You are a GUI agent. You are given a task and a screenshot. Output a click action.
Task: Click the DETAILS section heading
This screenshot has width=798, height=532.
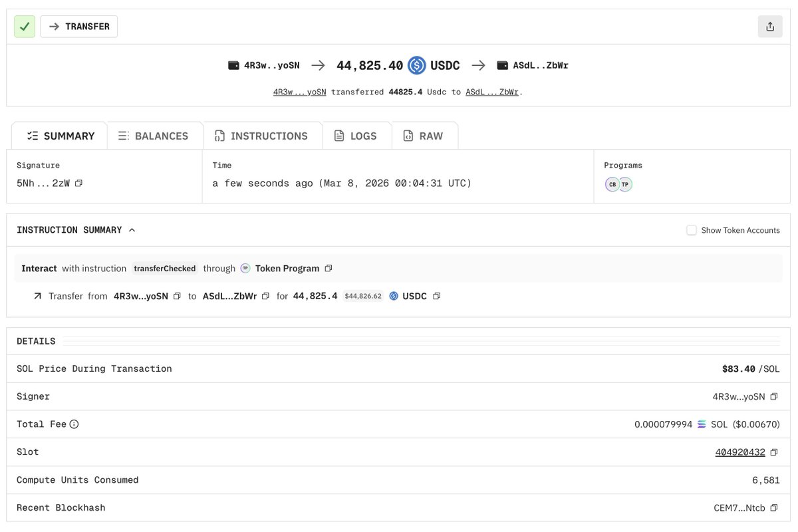pos(36,341)
